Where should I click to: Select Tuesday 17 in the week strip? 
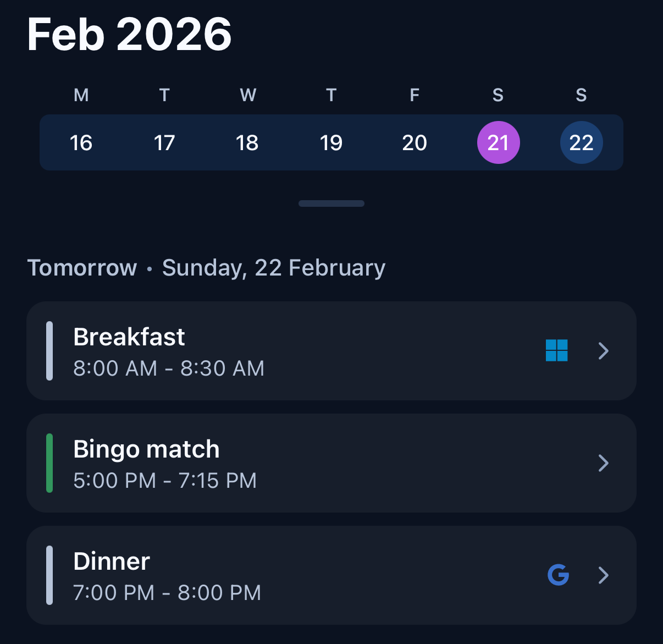[164, 143]
